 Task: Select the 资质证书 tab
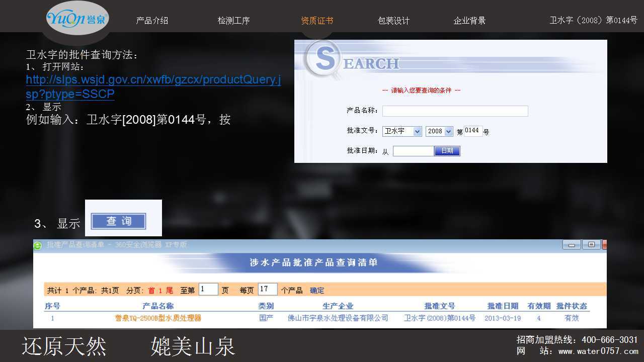coord(317,21)
